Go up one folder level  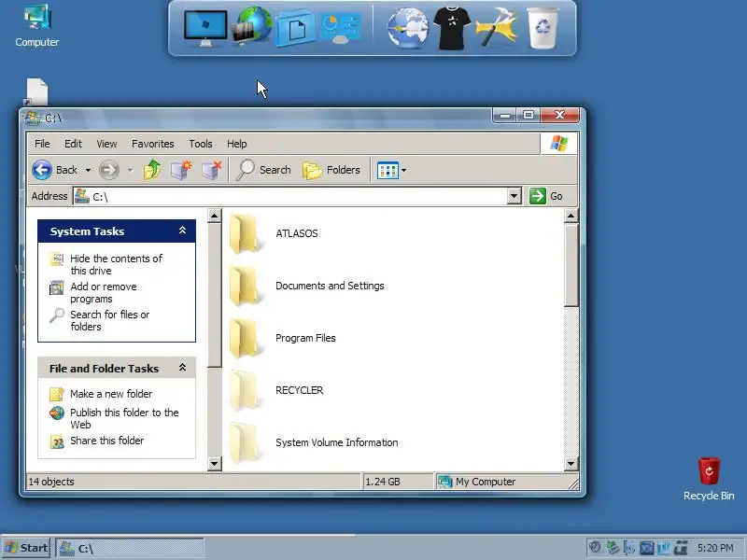click(x=152, y=170)
